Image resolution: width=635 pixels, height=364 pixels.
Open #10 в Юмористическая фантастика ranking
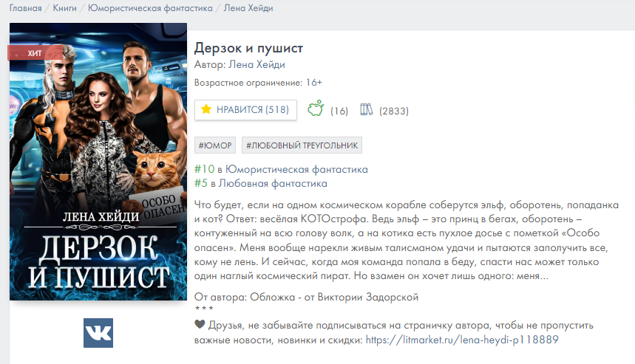281,169
